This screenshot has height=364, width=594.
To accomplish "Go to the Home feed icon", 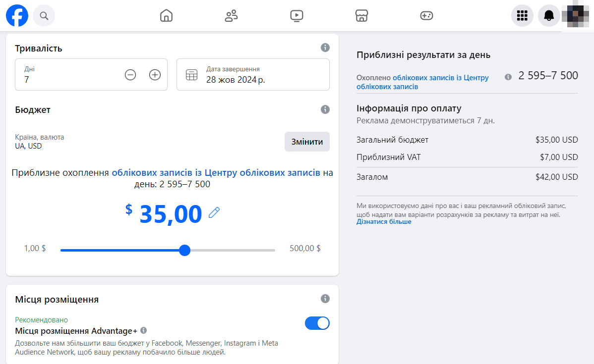I will point(166,16).
